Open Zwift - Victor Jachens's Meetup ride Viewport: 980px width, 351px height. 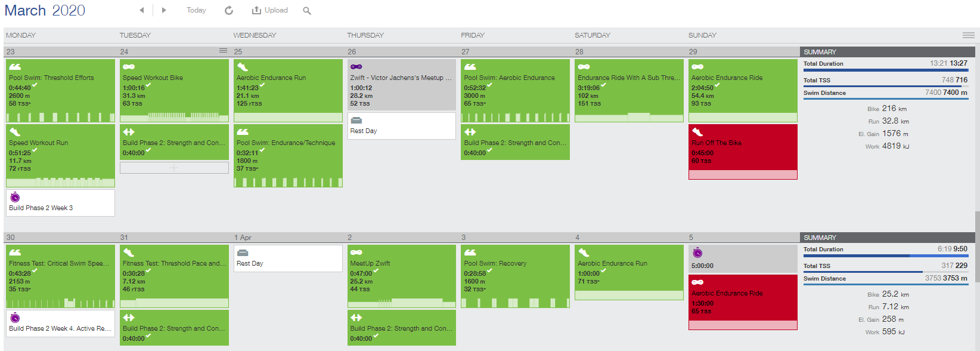tap(402, 84)
